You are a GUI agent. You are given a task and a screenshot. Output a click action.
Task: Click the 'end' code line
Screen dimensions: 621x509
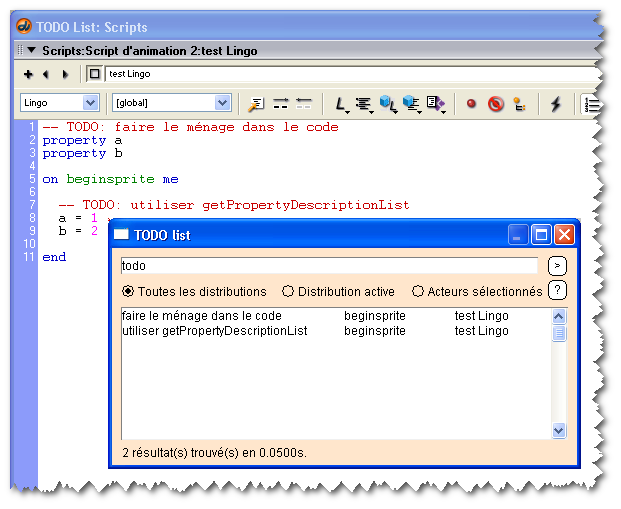pos(54,257)
